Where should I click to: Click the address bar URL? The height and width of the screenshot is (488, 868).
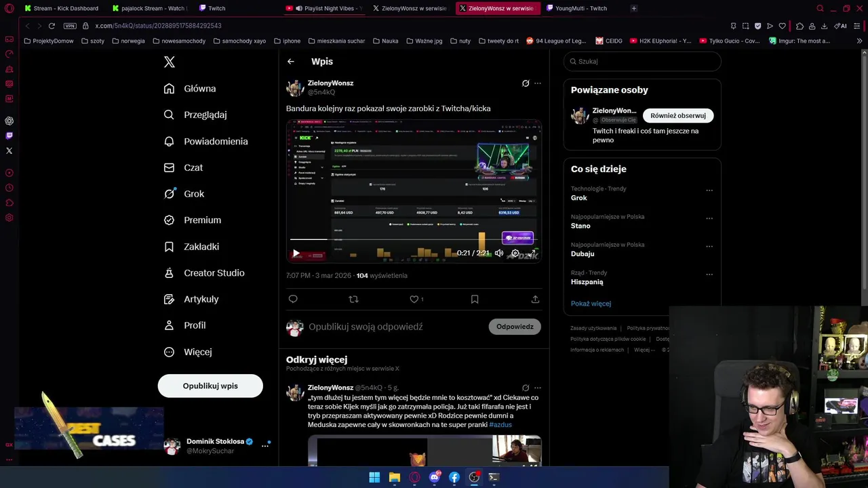pos(158,26)
